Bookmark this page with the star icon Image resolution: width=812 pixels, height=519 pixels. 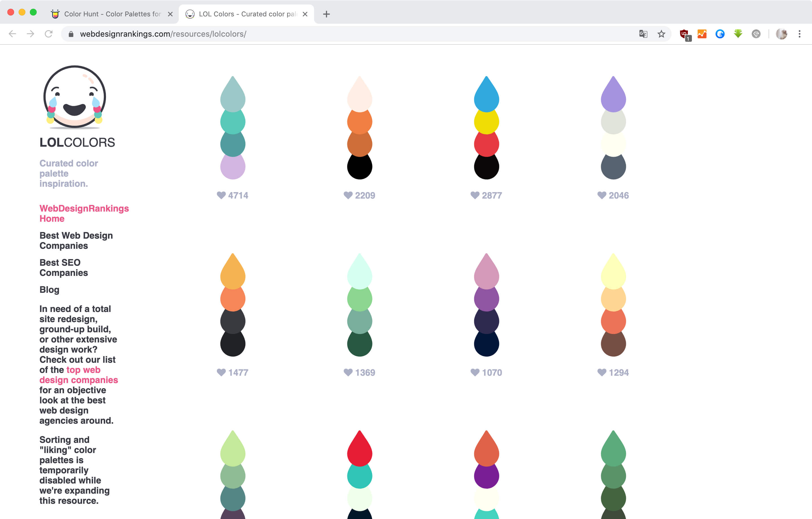661,34
